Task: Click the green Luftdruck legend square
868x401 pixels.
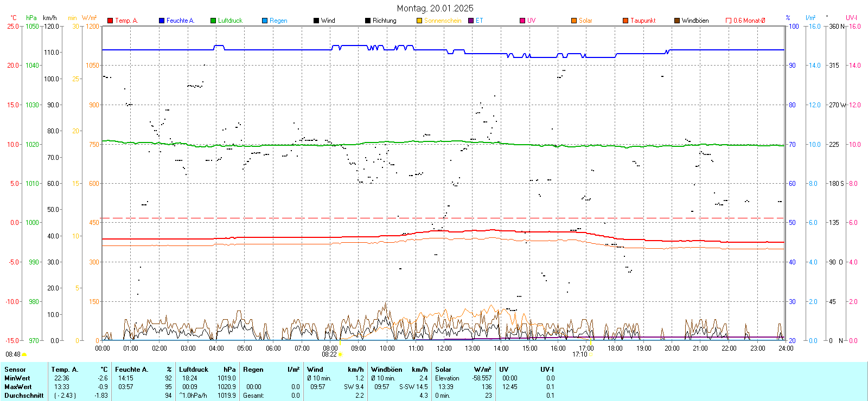Action: [213, 21]
